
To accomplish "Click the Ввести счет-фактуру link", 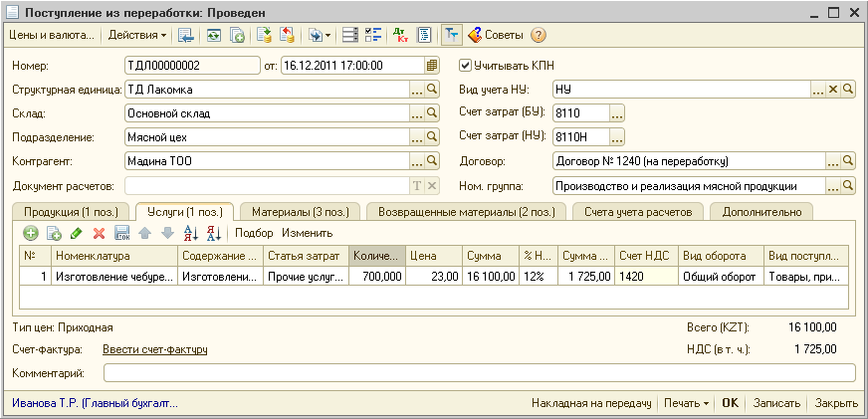I will 155,349.
